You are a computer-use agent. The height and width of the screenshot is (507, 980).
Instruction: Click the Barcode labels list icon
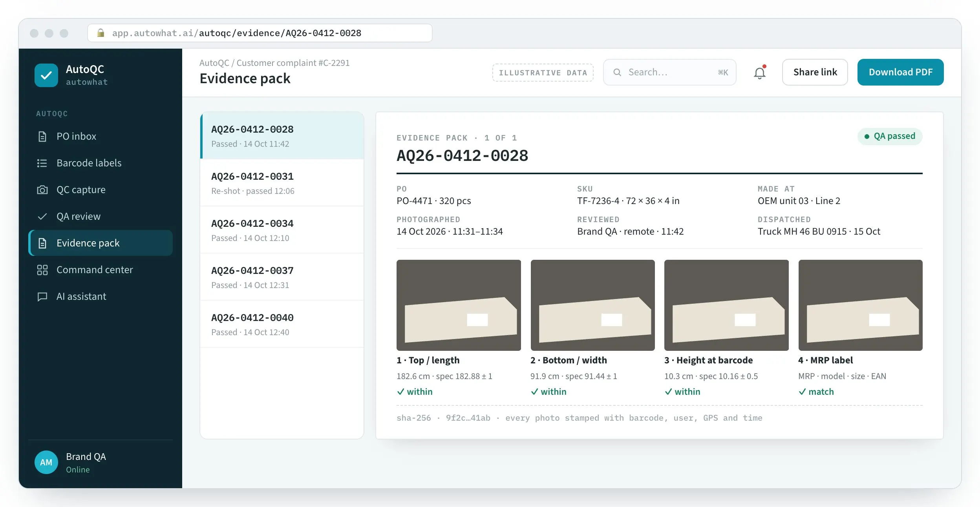pyautogui.click(x=42, y=163)
